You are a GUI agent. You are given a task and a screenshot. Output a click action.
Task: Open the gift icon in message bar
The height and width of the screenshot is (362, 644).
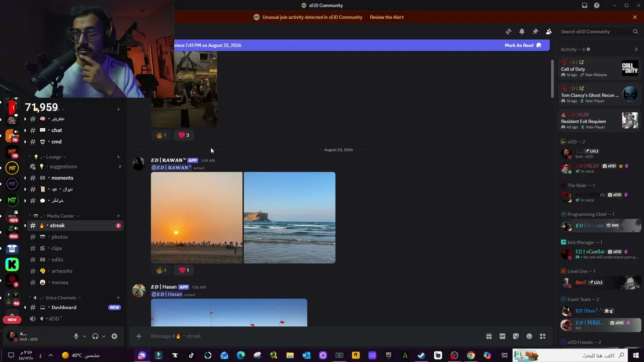click(x=489, y=336)
